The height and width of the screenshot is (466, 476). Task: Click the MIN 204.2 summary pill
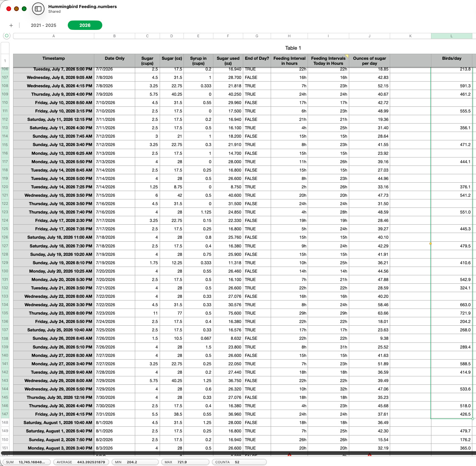tap(135, 462)
